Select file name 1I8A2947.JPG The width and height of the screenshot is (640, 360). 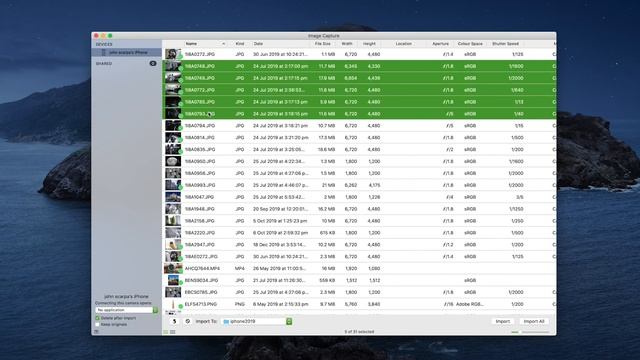click(x=200, y=244)
